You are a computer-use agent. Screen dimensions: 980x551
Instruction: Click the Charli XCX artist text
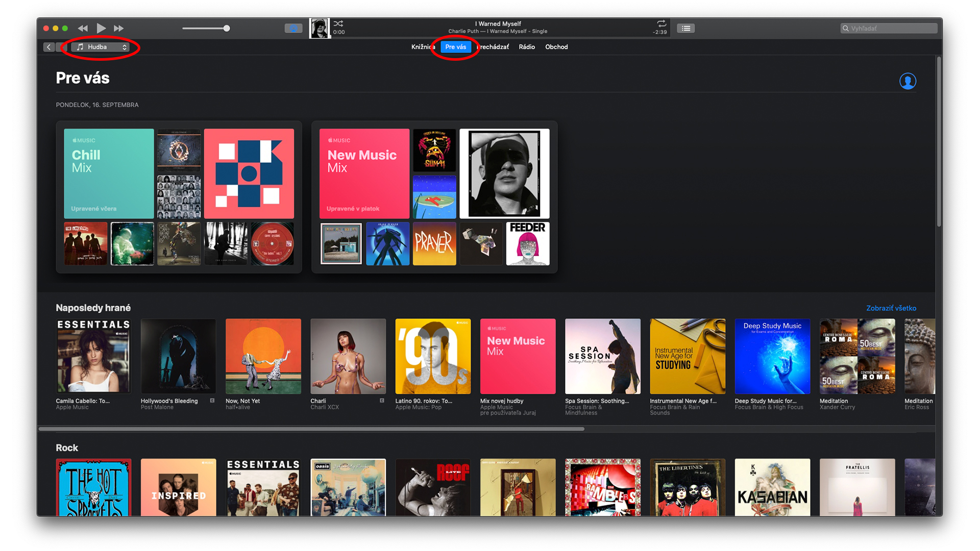pyautogui.click(x=325, y=407)
